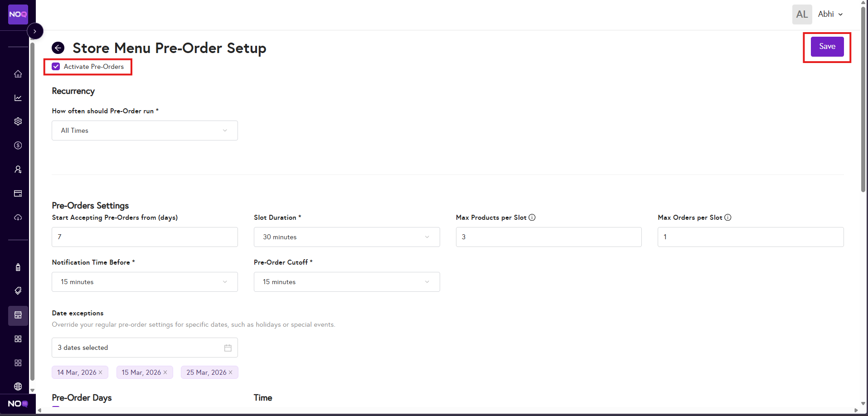Click the credit card icon in sidebar
The image size is (868, 416).
click(18, 193)
